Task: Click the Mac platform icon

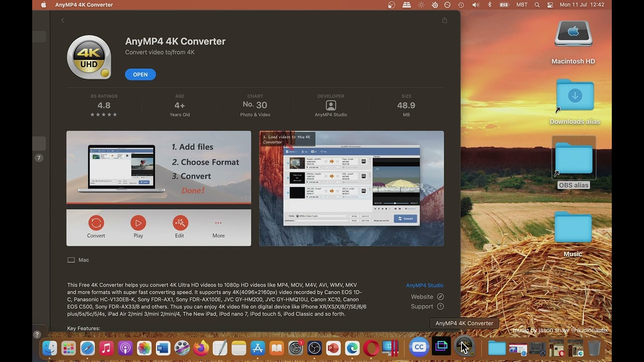Action: point(71,260)
